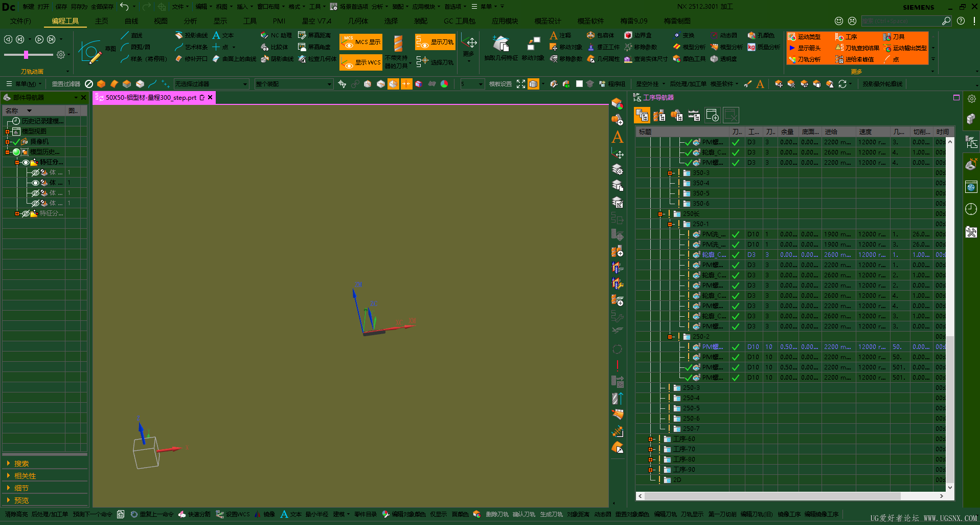Expand the 工序-60 folder node

pos(650,439)
